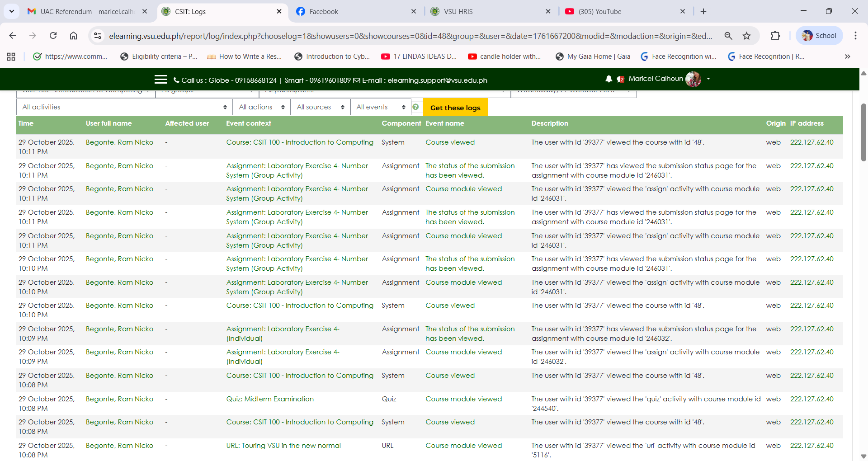
Task: Open the page zoom magnifier icon
Action: coord(728,36)
